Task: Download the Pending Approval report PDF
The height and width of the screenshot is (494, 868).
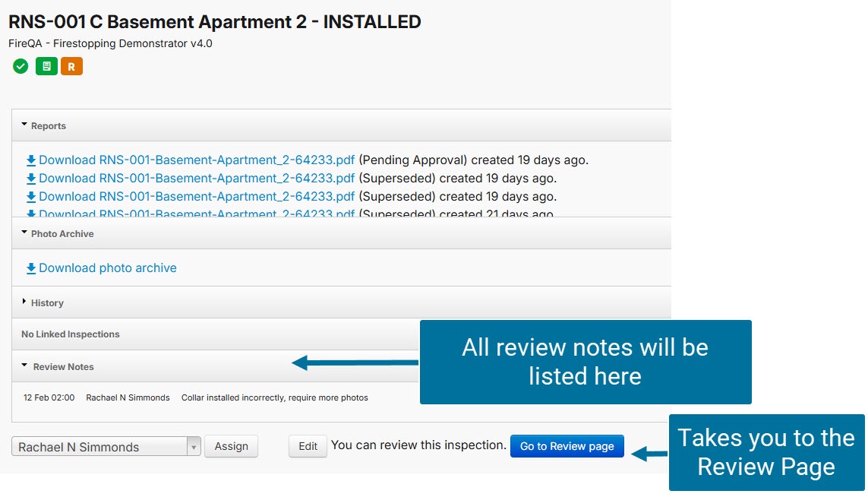Action: (197, 160)
